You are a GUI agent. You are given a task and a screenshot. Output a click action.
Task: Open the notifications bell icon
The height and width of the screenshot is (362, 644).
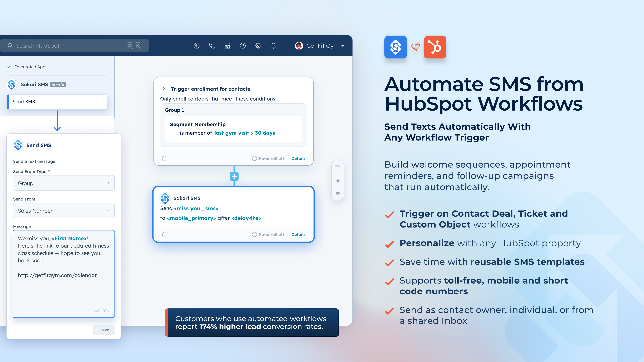click(x=273, y=46)
